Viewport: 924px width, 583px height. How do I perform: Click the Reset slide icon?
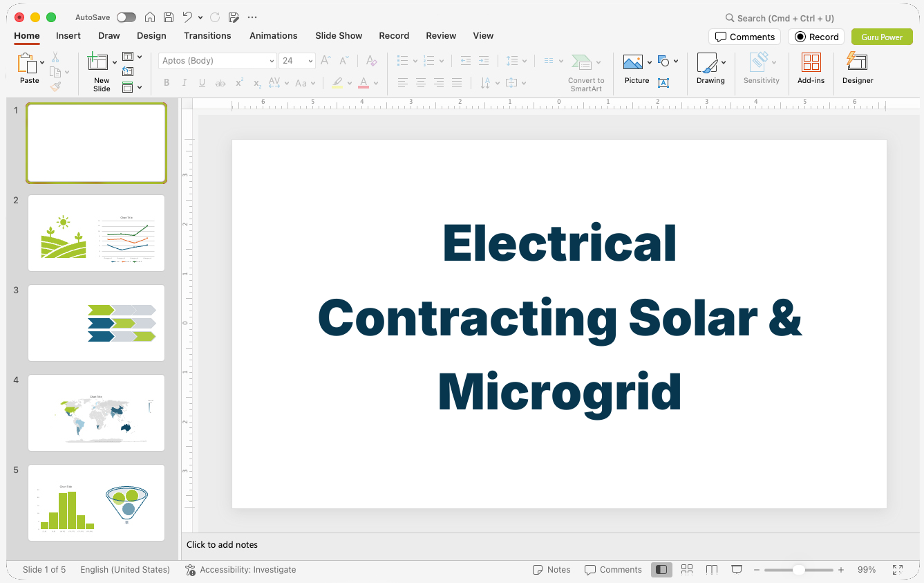[128, 71]
